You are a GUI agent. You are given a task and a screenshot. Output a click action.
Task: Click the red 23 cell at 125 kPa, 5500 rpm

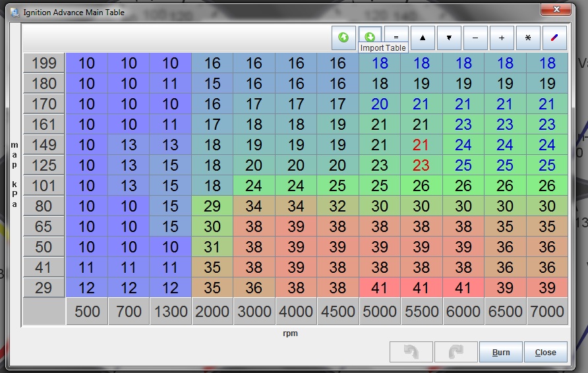click(x=421, y=165)
